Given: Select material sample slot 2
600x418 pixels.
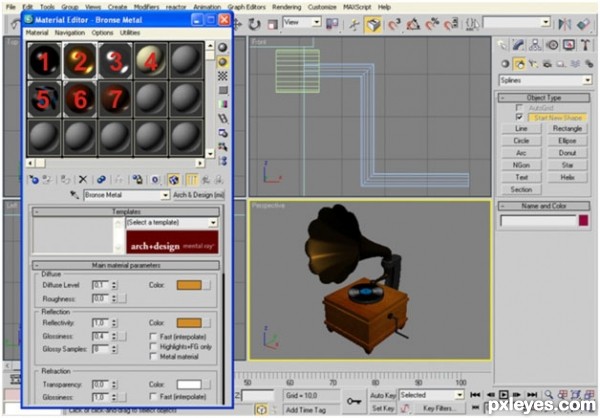Looking at the screenshot, I should [x=80, y=61].
